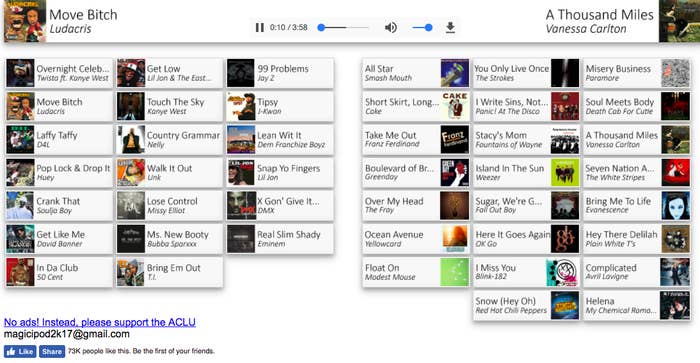Select You Only Live Once by The Strokes

tap(526, 73)
